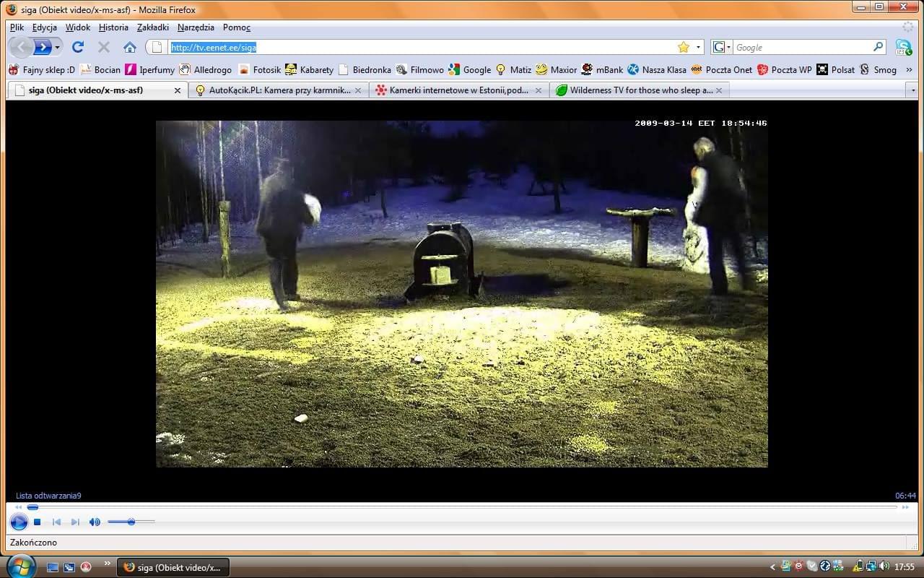The width and height of the screenshot is (924, 578).
Task: Fast-forward using the double-right arrows
Action: 906,507
